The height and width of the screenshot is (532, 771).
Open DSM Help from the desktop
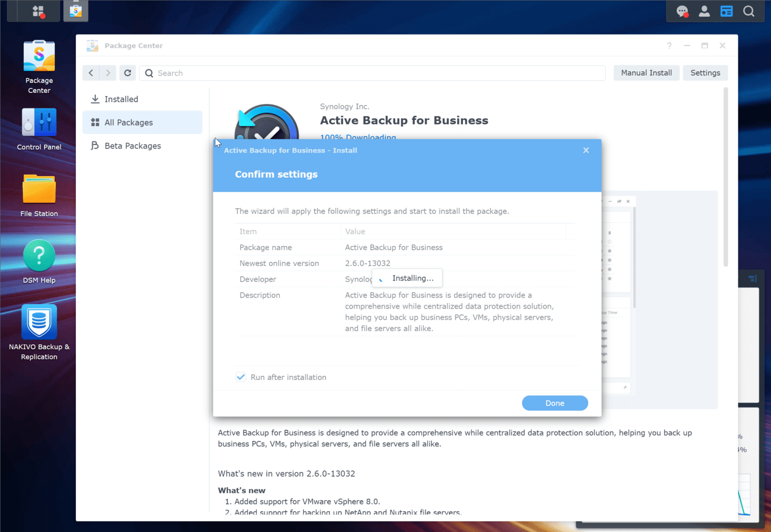[39, 255]
